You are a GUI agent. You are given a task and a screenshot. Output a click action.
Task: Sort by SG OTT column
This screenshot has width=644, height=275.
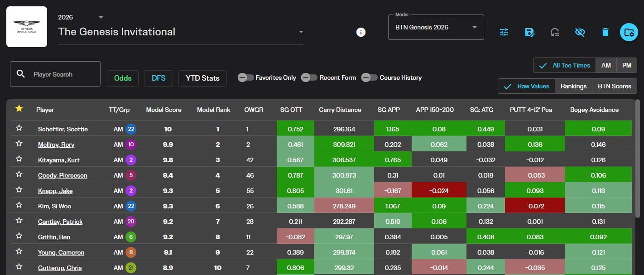(x=291, y=110)
